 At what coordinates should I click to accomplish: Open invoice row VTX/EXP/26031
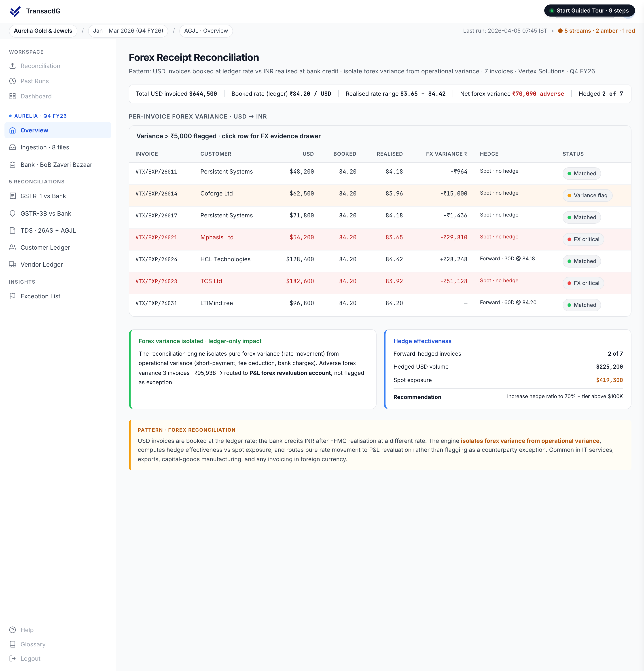(380, 305)
